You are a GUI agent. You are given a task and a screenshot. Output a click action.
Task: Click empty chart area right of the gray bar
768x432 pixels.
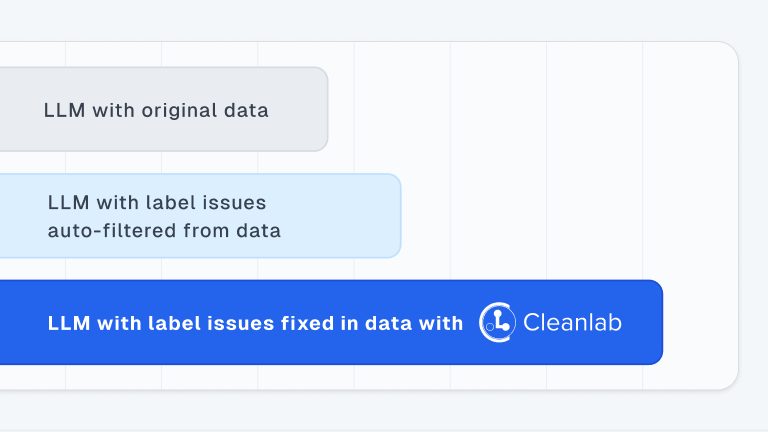(x=529, y=109)
